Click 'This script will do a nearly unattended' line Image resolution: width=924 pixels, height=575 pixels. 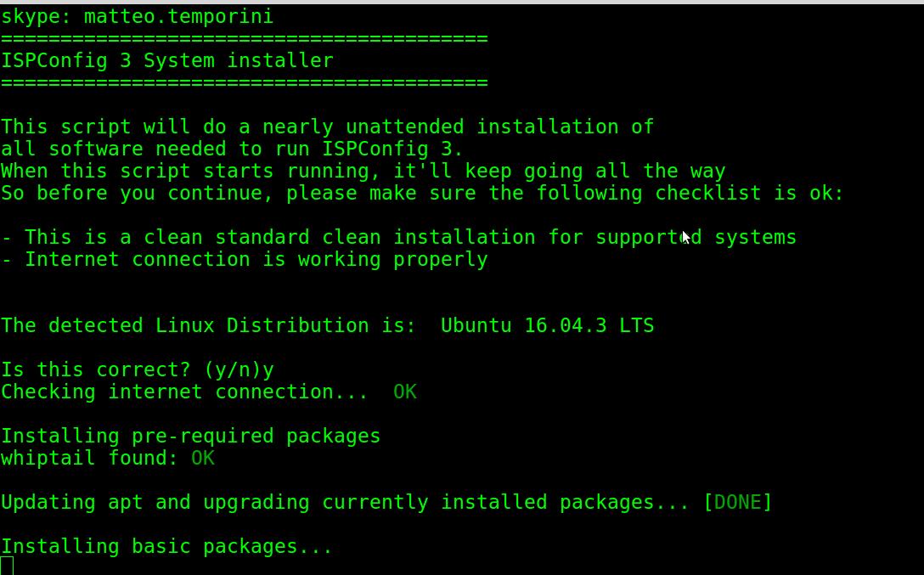pyautogui.click(x=328, y=127)
